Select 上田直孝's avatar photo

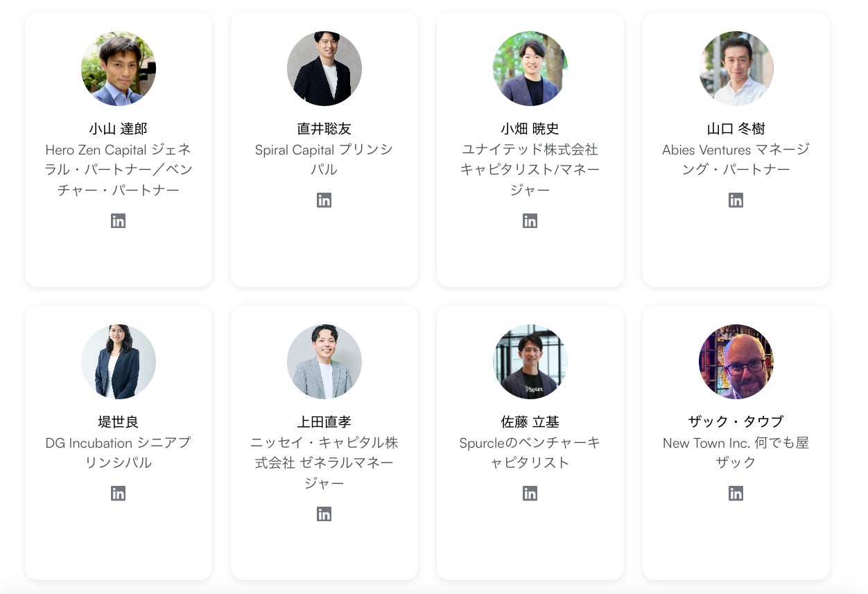(324, 362)
